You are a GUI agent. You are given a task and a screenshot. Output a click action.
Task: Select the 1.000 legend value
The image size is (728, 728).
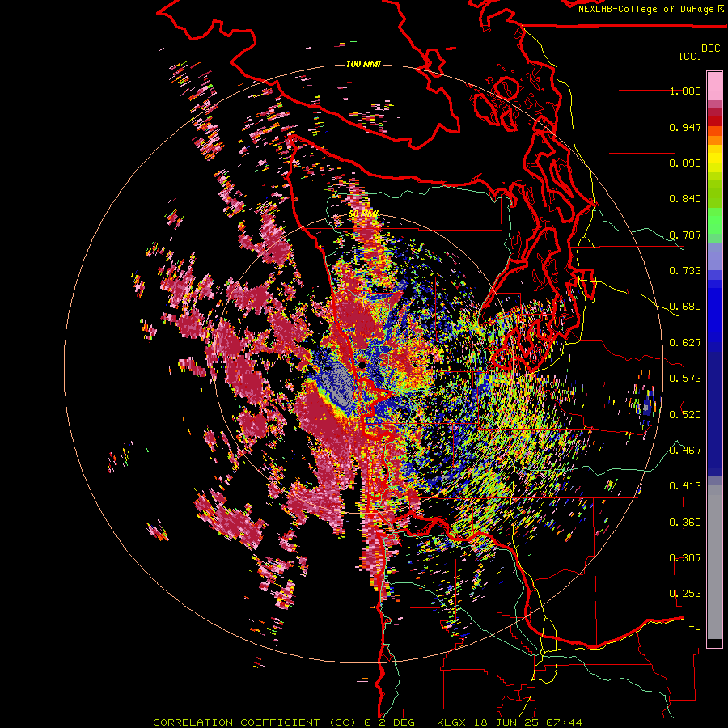[x=685, y=91]
